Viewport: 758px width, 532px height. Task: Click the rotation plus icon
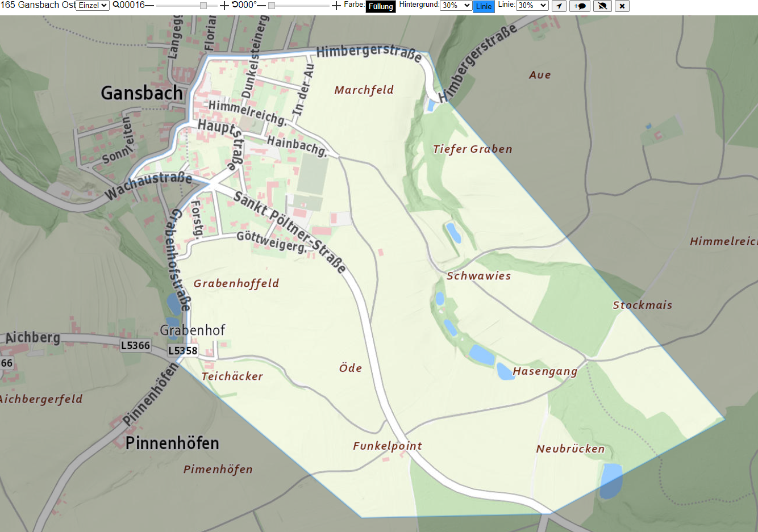coord(336,6)
